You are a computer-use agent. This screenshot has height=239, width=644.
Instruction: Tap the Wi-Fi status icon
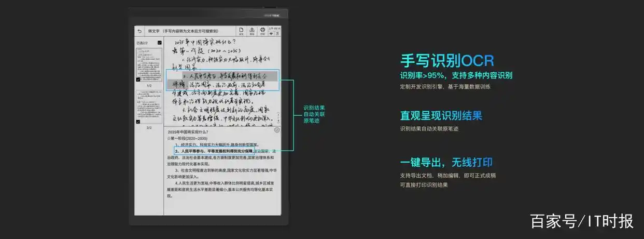coord(272,33)
